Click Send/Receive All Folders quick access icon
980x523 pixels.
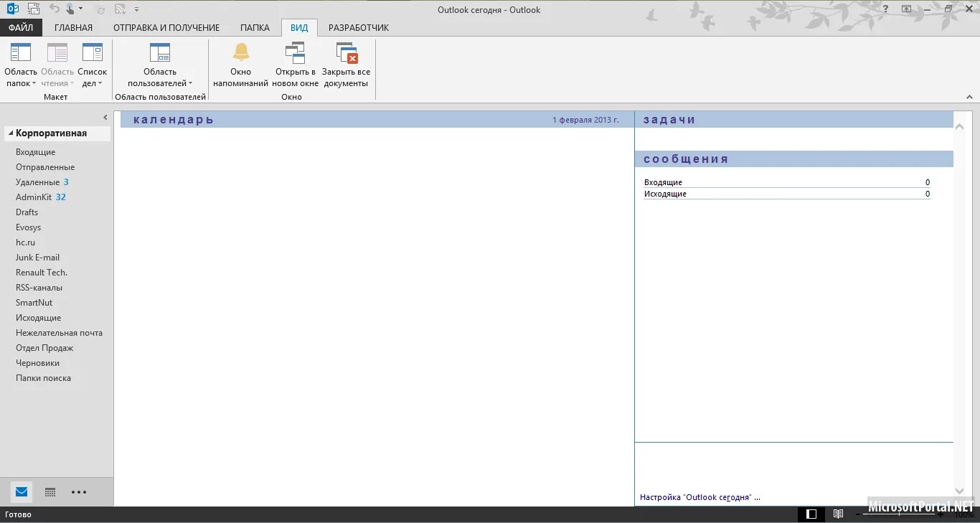(34, 9)
